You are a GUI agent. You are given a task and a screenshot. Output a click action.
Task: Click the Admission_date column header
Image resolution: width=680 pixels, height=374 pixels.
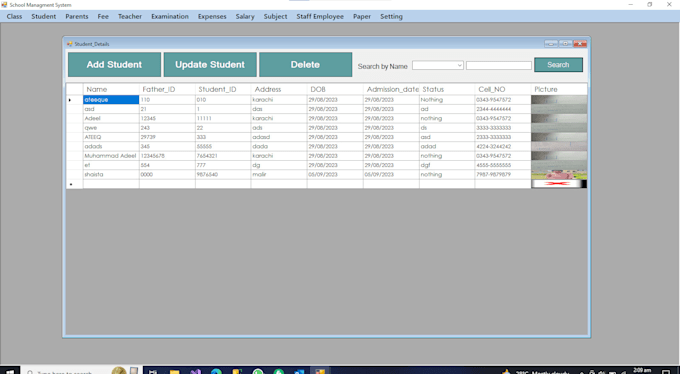click(391, 89)
